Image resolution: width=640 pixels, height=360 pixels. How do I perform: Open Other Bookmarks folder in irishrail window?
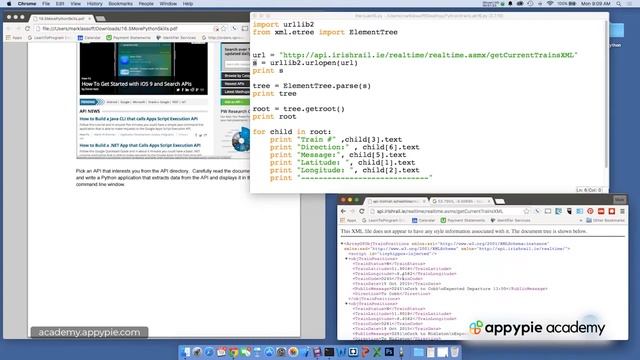click(605, 220)
